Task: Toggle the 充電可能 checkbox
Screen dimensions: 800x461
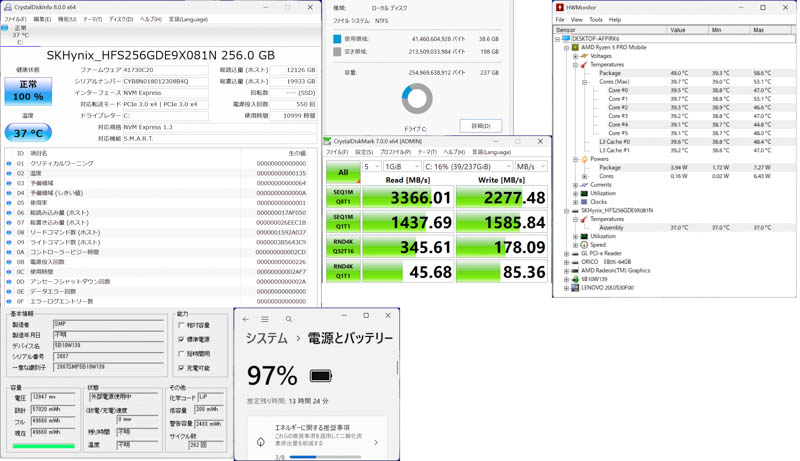Action: (181, 368)
